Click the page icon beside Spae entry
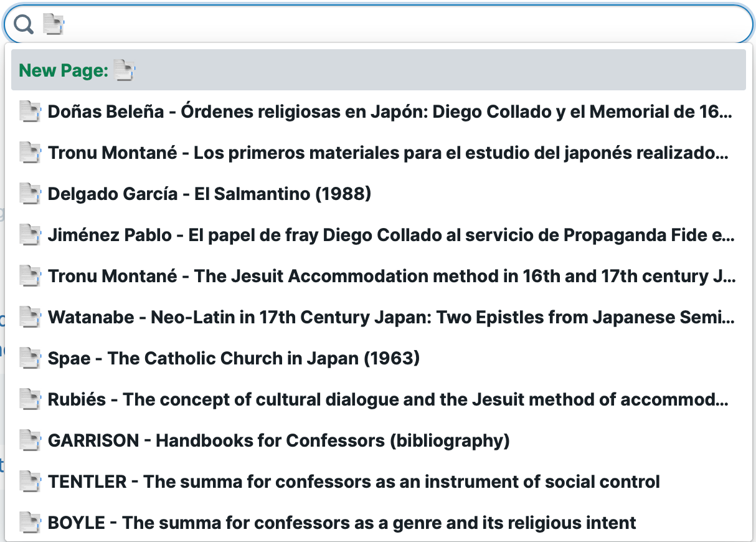Viewport: 756px width, 542px height. point(30,358)
